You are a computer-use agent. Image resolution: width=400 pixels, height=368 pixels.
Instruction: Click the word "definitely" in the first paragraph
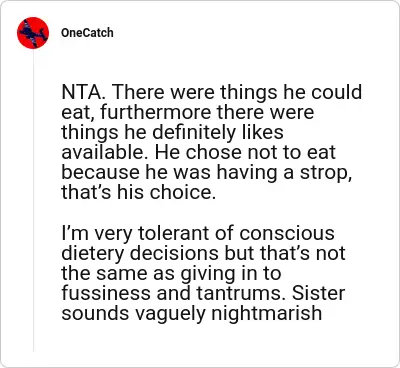tap(193, 132)
